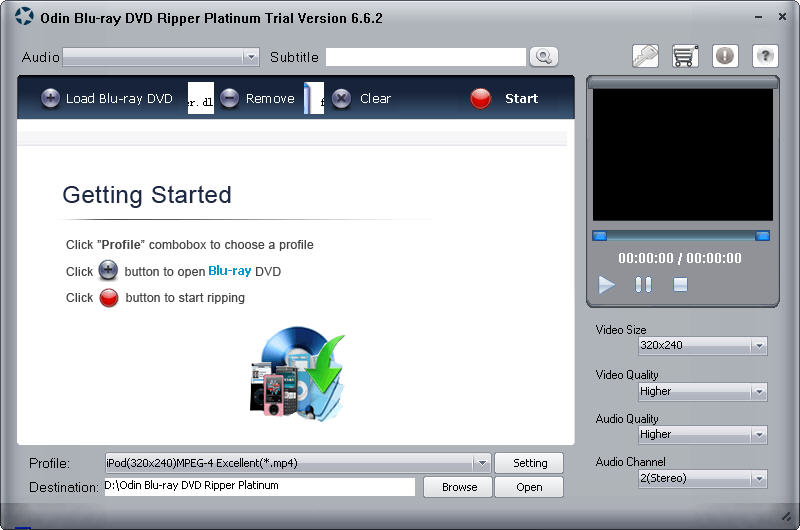
Task: Expand the Audio track dropdown
Action: click(251, 57)
